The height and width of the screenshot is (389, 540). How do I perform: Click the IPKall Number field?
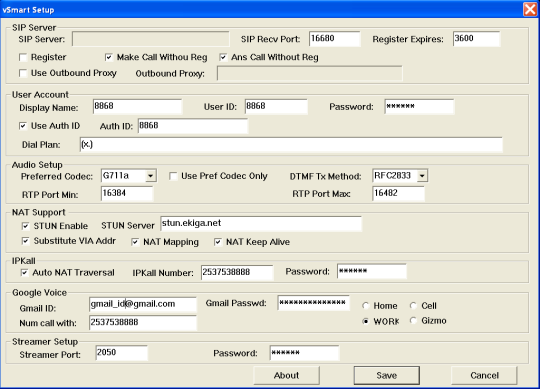237,273
